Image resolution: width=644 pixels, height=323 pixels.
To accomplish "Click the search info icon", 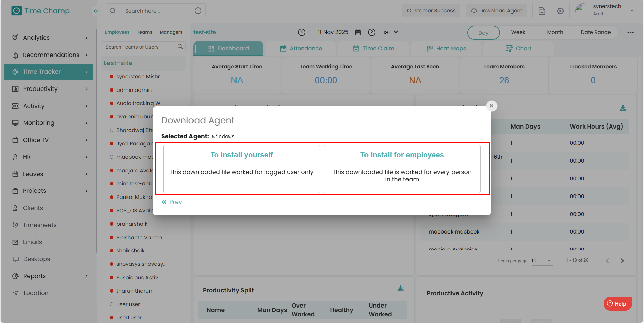I will pyautogui.click(x=198, y=11).
